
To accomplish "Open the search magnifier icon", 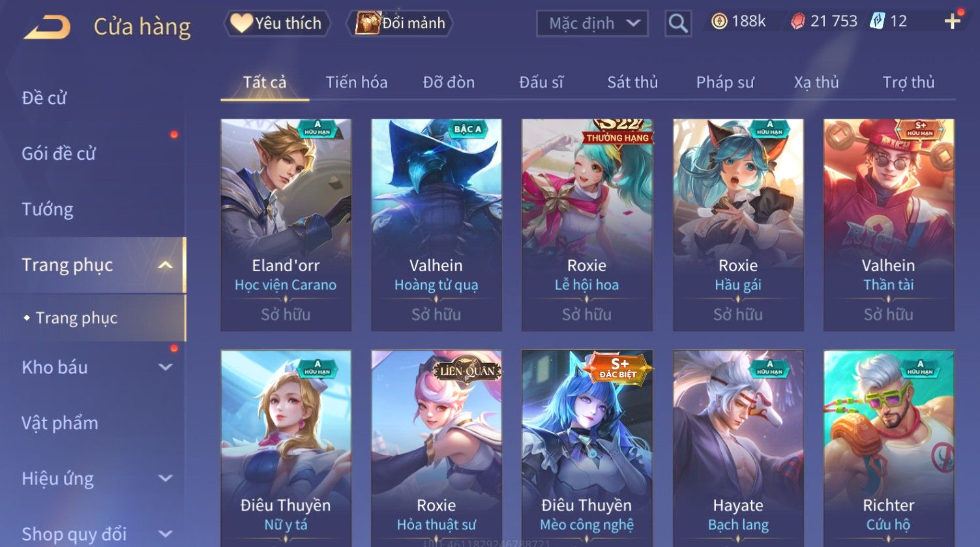I will [678, 23].
